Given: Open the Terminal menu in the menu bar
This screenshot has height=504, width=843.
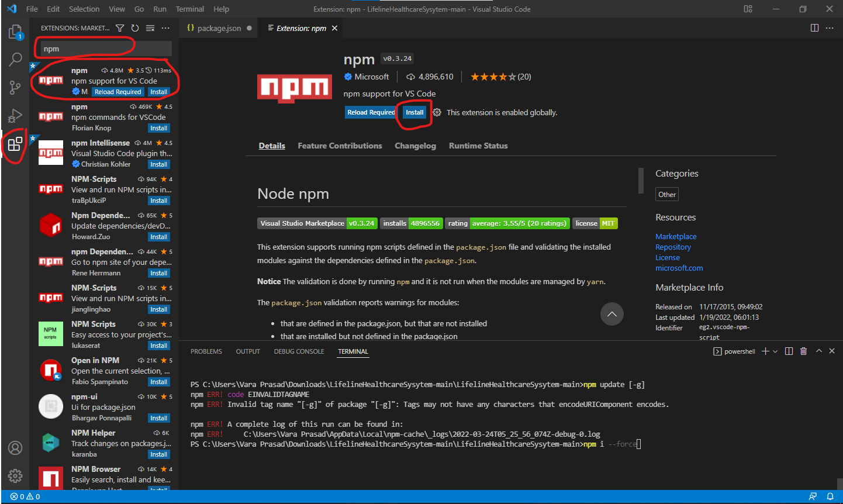Looking at the screenshot, I should pyautogui.click(x=190, y=9).
